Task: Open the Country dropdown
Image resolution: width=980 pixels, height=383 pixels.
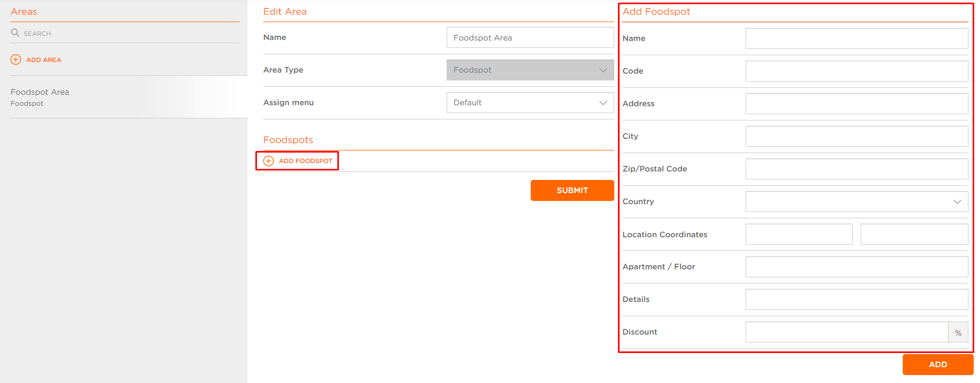Action: pyautogui.click(x=857, y=201)
